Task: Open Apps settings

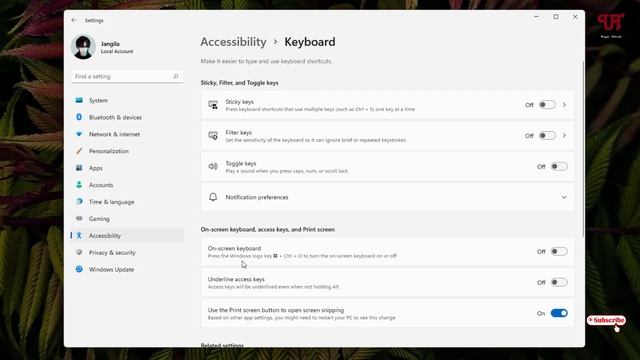Action: click(x=127, y=168)
